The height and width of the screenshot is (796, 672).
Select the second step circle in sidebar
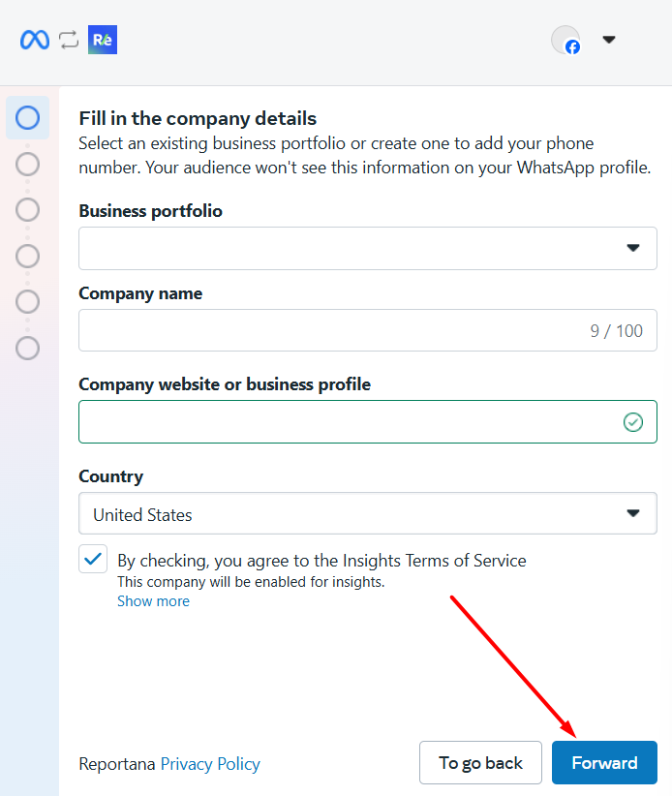tap(28, 164)
